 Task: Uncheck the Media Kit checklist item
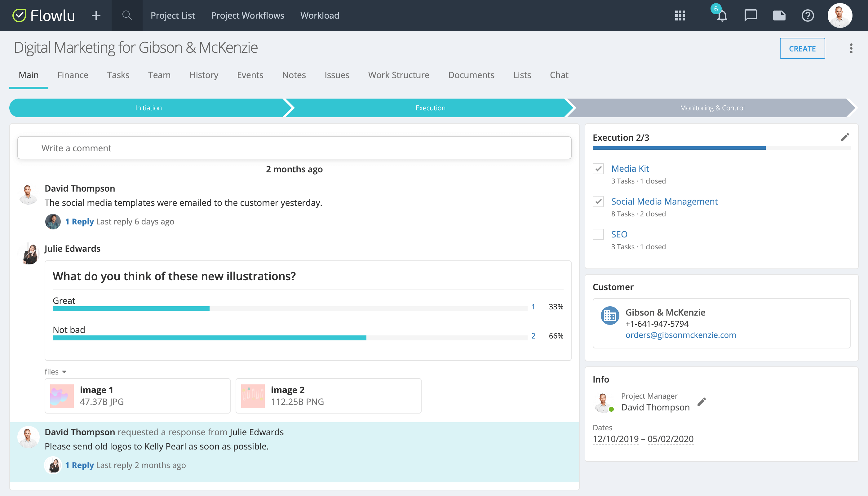(598, 169)
